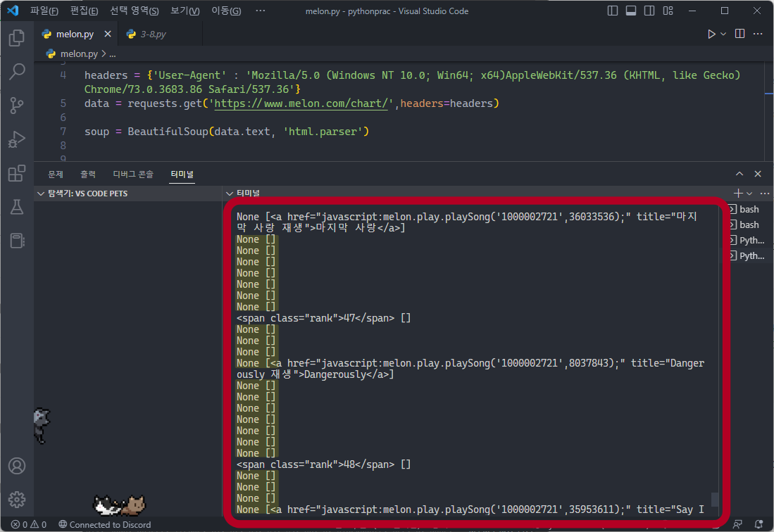774x532 pixels.
Task: Open the Manage gear settings
Action: (17, 500)
